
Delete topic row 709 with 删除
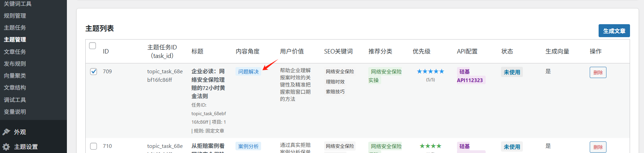[x=598, y=73]
